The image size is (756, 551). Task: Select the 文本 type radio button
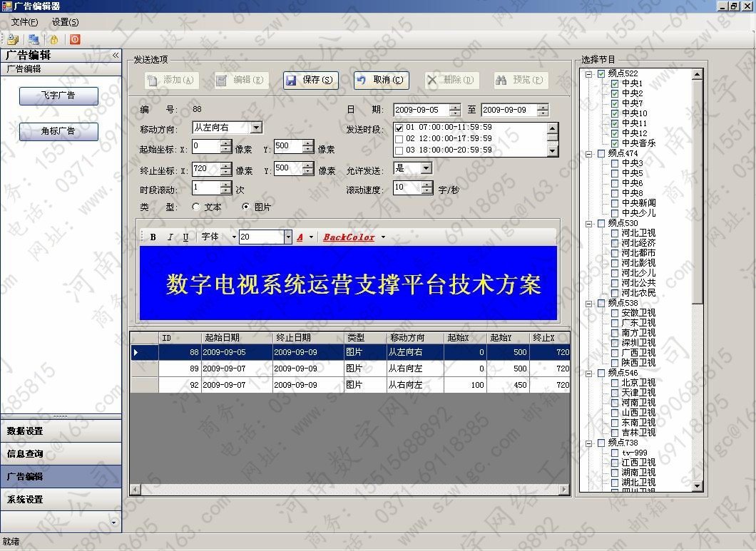coord(197,207)
